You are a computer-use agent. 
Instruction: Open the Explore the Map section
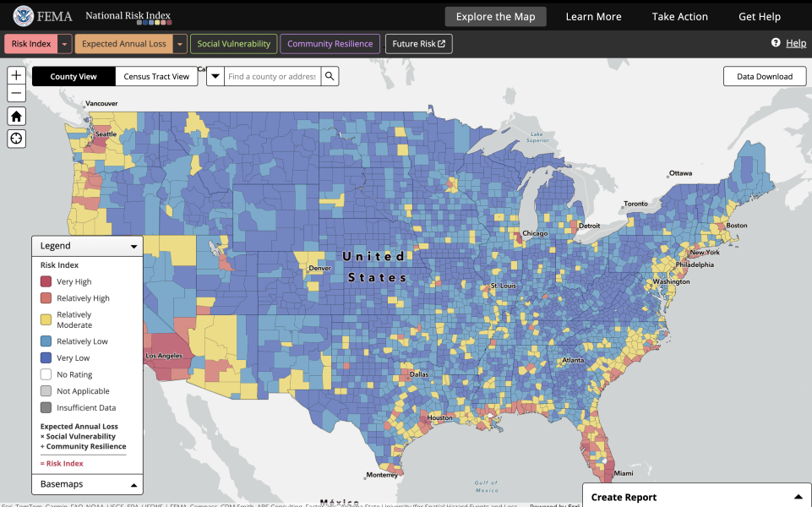(x=495, y=16)
